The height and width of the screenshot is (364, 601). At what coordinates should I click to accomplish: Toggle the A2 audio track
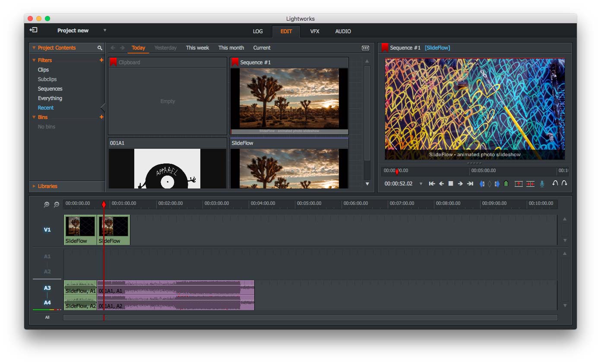click(x=47, y=272)
